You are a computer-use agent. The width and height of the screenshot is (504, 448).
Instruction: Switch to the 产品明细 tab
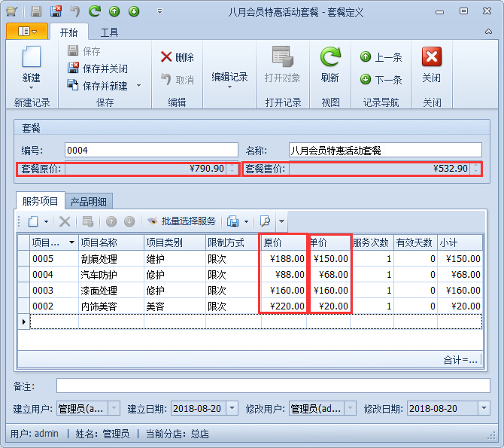(x=89, y=201)
